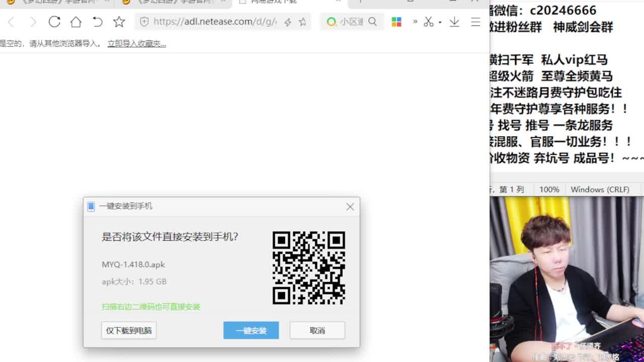Click the 立即导入收藏夹 link
This screenshot has width=644, height=362.
tap(137, 44)
